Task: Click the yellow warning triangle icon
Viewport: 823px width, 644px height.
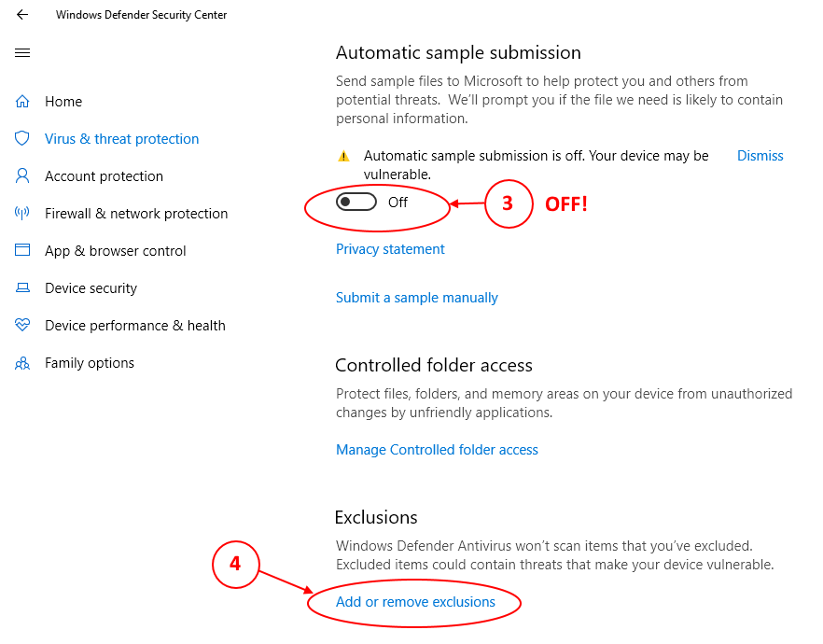Action: 343,157
